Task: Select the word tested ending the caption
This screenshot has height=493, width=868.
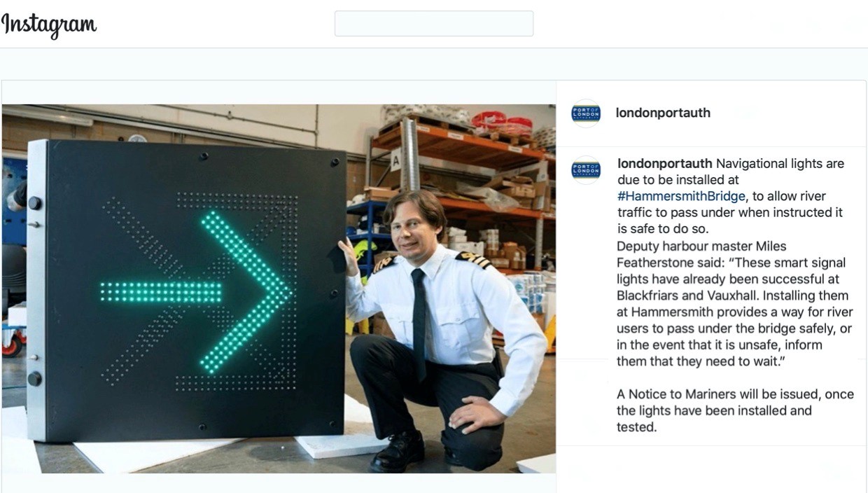Action: 637,427
